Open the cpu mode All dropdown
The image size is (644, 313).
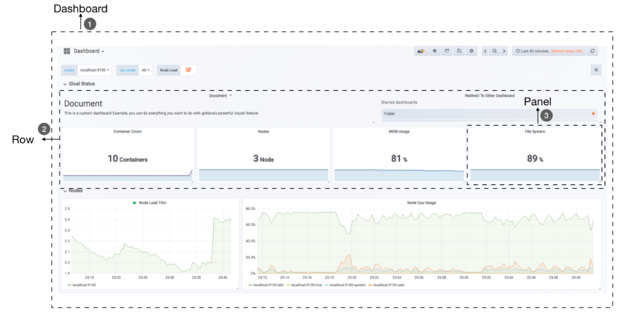coord(146,70)
